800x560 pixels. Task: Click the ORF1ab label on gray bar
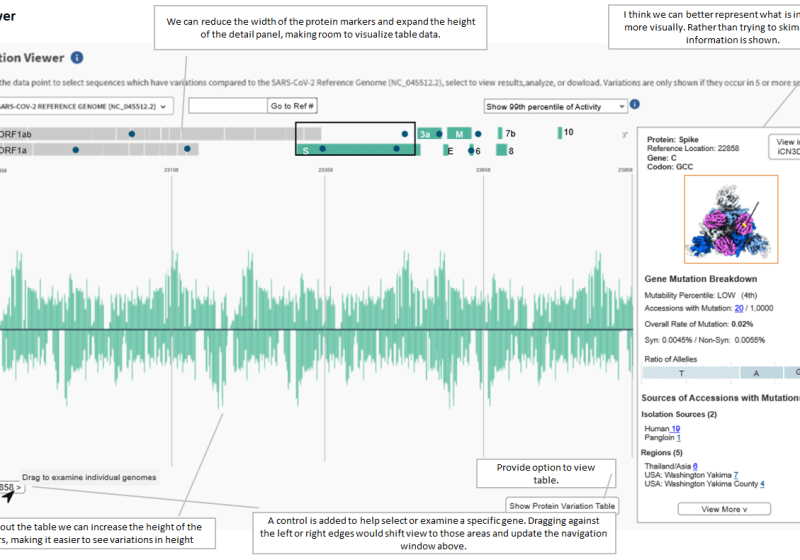pyautogui.click(x=15, y=134)
